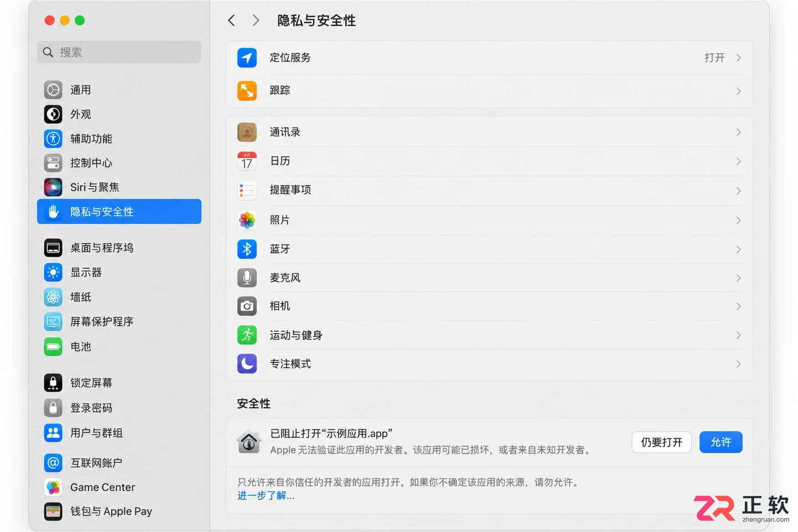The height and width of the screenshot is (532, 798).
Task: Click the 蓝牙 Bluetooth icon
Action: point(247,249)
